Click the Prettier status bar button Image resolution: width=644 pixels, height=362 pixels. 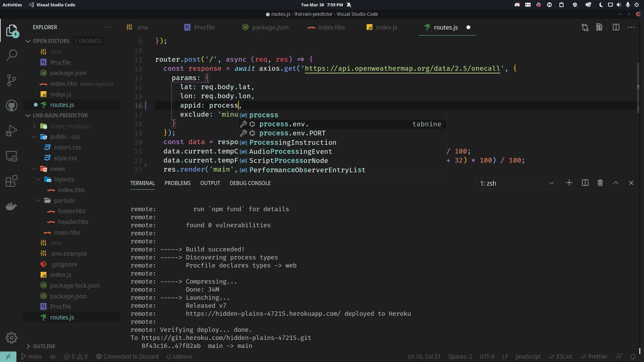(594, 357)
